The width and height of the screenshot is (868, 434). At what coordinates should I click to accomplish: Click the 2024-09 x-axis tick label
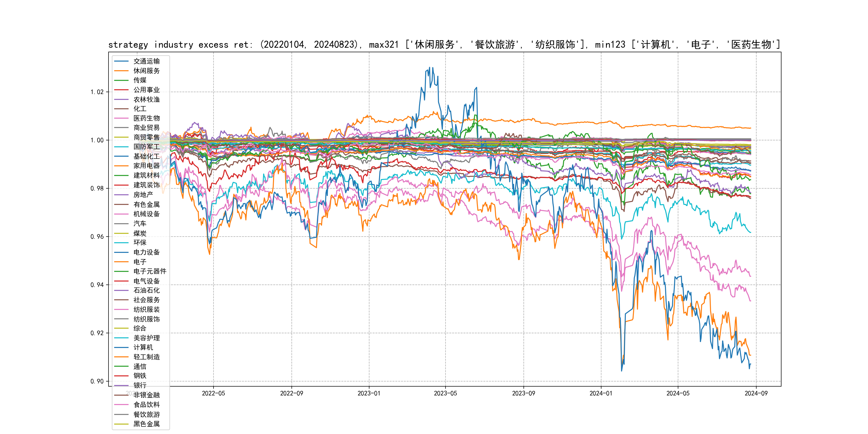click(756, 393)
